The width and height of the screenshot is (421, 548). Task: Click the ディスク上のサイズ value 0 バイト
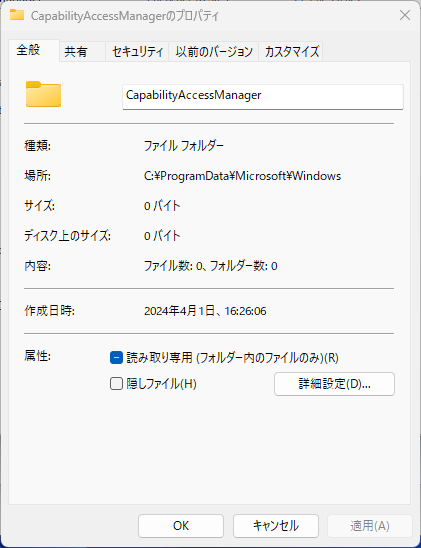click(x=162, y=236)
